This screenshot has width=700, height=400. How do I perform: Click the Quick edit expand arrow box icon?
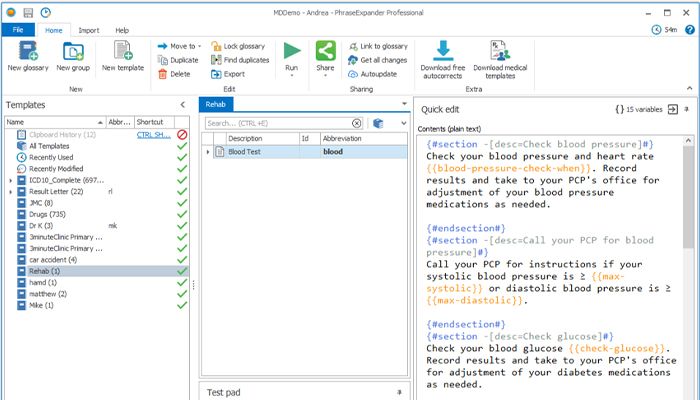(673, 109)
